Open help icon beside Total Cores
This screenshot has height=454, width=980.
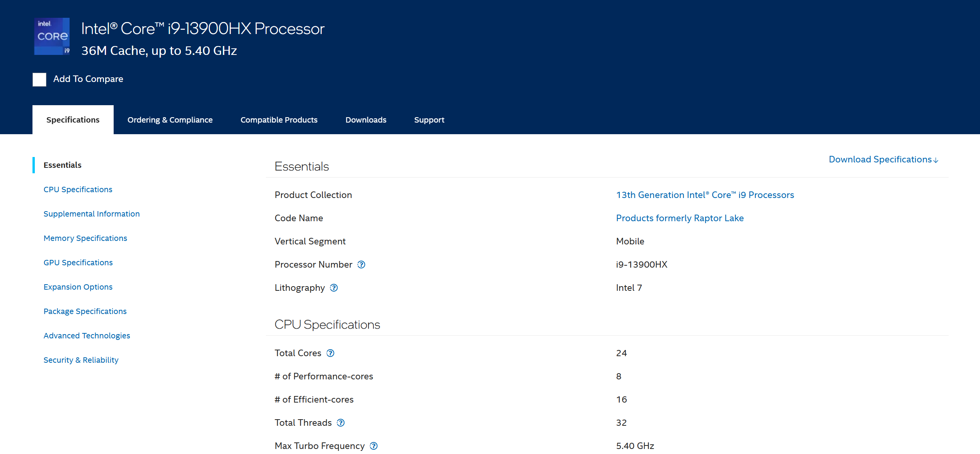point(330,353)
